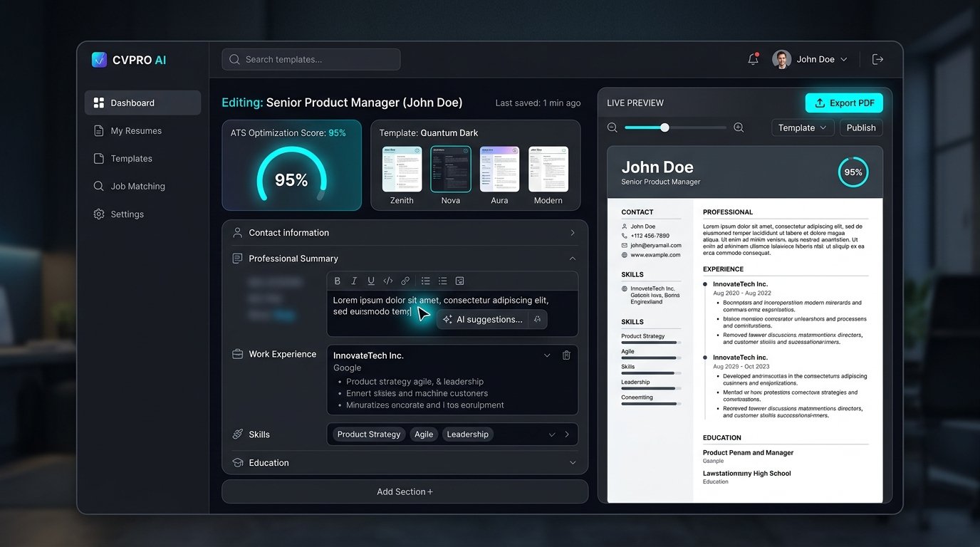Click the phone icon in preview contact
Image resolution: width=980 pixels, height=547 pixels.
pyautogui.click(x=625, y=236)
